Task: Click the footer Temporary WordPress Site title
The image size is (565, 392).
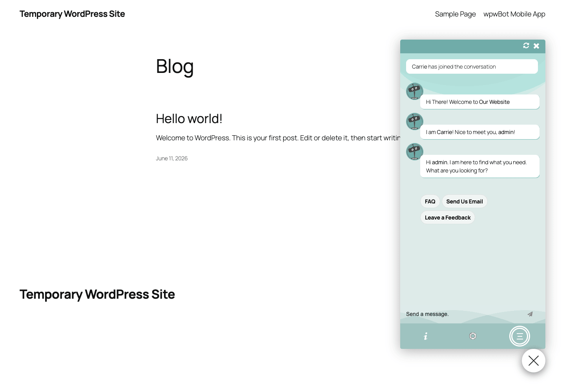Action: (x=97, y=294)
